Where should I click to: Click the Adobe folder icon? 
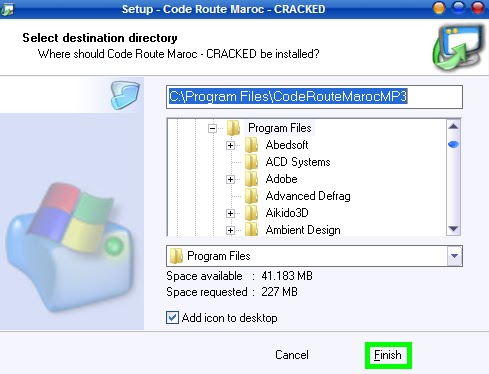(251, 179)
